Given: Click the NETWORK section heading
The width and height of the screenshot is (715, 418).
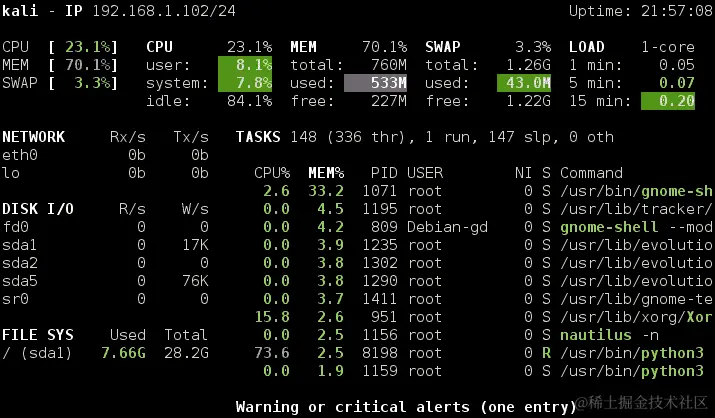Looking at the screenshot, I should 34,137.
